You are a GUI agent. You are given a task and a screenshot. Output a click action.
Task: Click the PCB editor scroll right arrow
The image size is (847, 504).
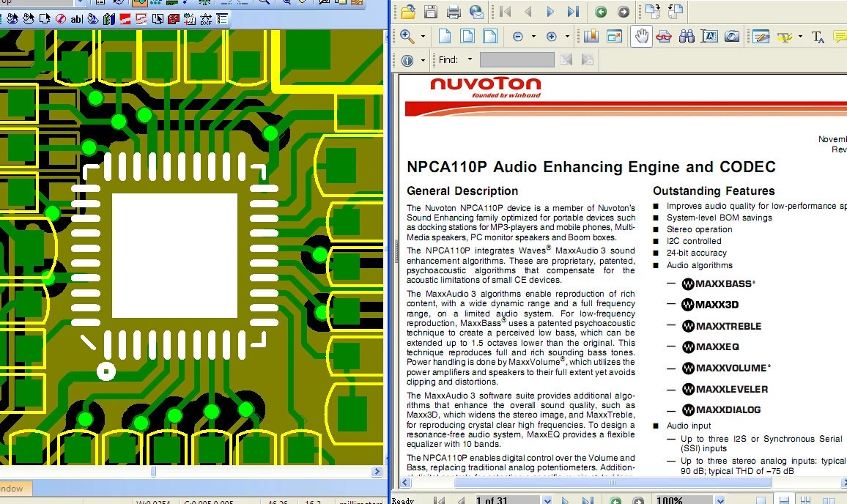[377, 472]
